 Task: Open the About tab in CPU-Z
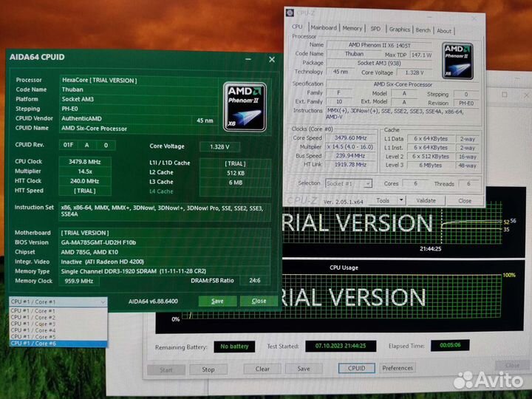point(444,31)
